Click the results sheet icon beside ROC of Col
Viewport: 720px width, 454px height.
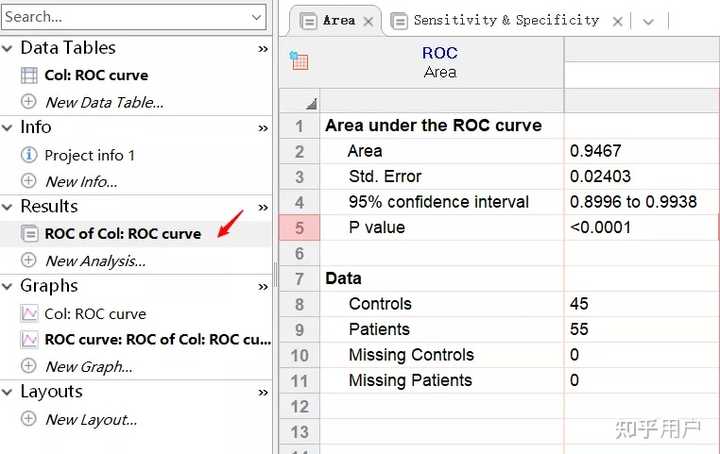(29, 234)
